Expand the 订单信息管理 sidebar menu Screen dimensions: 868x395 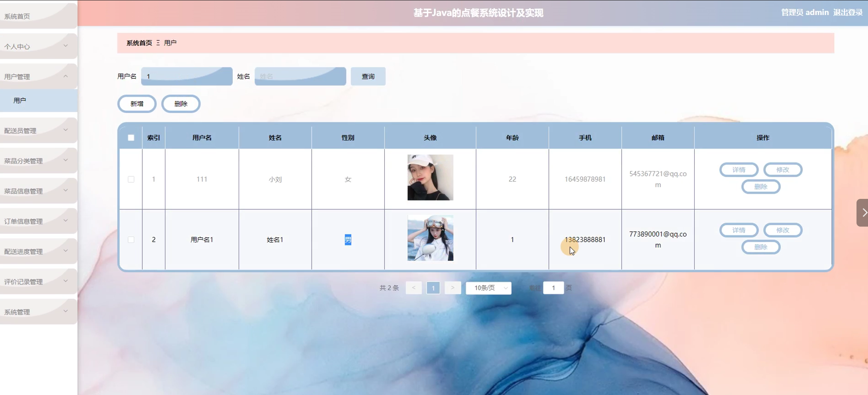coord(38,221)
